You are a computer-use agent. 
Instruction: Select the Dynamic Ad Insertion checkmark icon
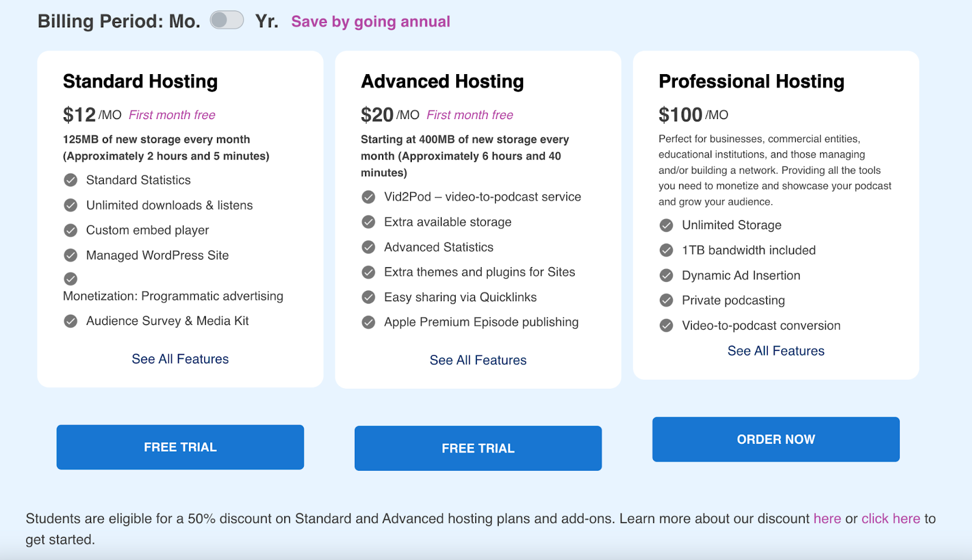click(x=666, y=275)
